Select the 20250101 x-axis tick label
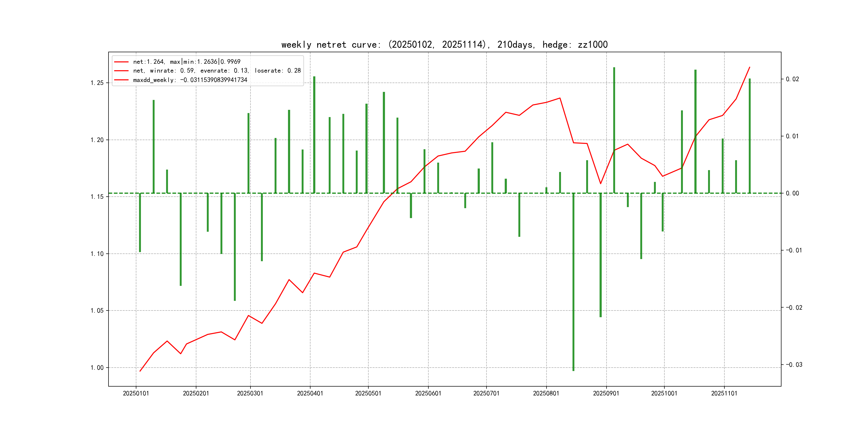This screenshot has width=868, height=434. (136, 393)
